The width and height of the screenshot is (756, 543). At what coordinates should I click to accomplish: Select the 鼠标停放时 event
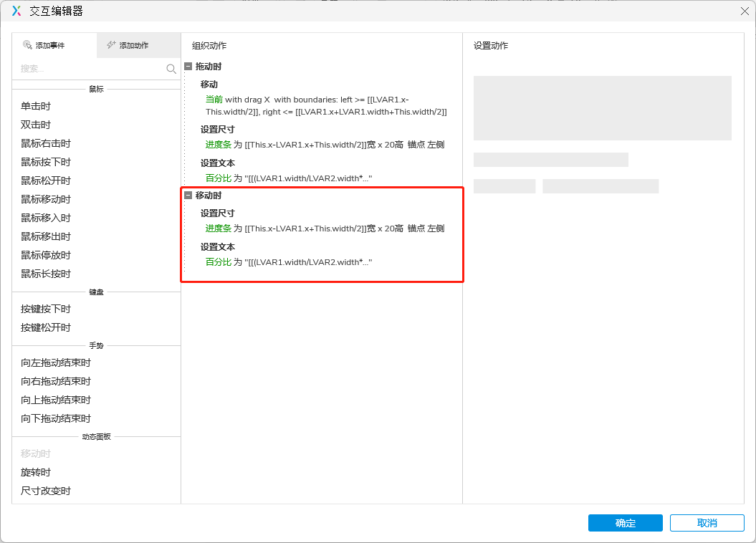[46, 255]
